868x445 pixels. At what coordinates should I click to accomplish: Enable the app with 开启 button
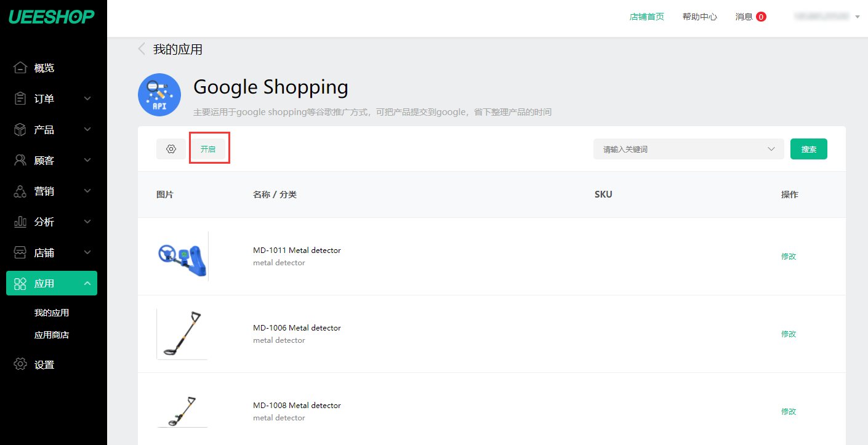coord(208,149)
